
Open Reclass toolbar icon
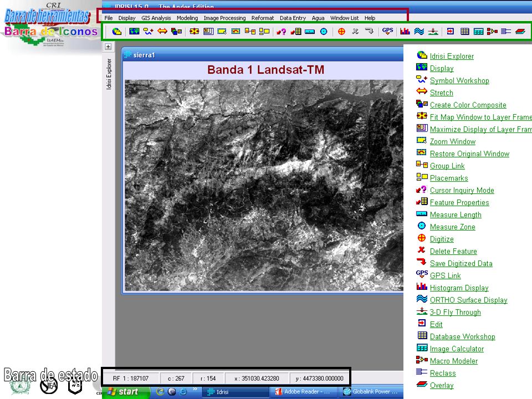506,32
